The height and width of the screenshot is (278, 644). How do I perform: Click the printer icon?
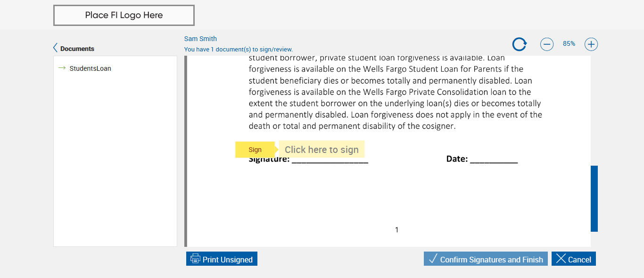(195, 259)
